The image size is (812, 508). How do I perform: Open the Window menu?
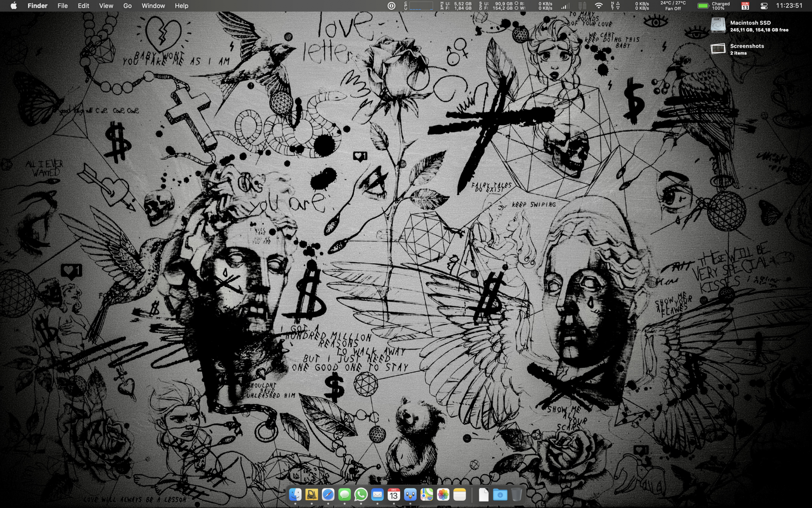pos(153,6)
